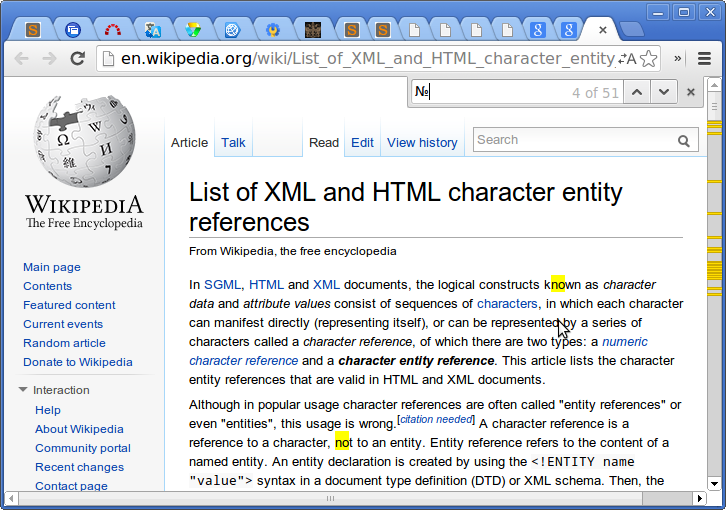726x510 pixels.
Task: Open the Article tab
Action: click(189, 143)
